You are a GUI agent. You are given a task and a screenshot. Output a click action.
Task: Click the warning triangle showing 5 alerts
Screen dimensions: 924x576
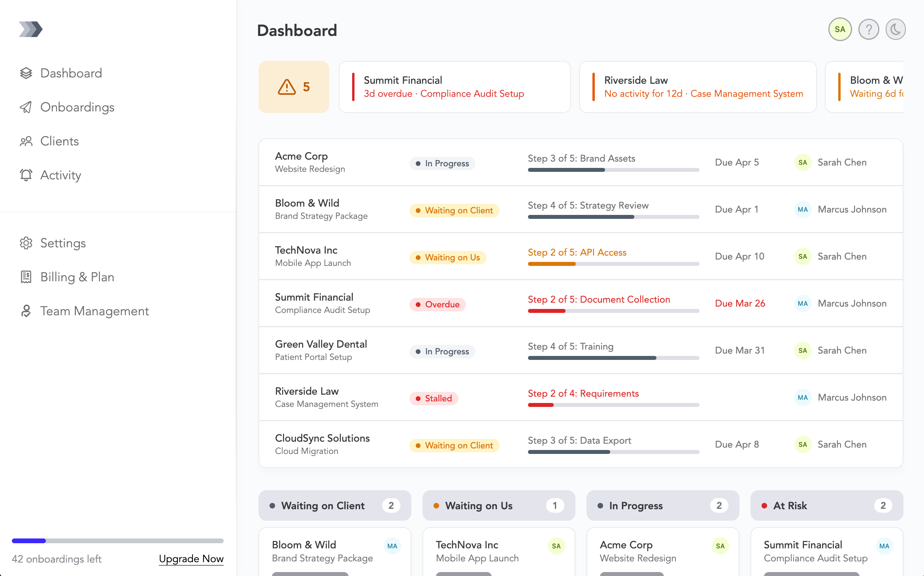[294, 87]
